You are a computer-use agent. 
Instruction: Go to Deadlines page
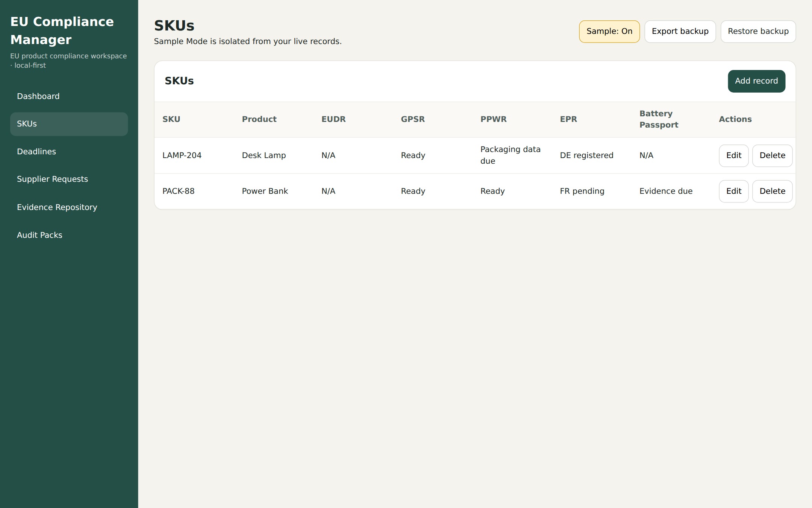(x=69, y=152)
